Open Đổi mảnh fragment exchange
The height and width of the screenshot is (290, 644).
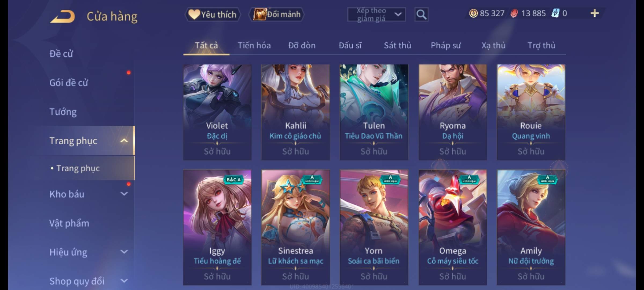pyautogui.click(x=277, y=15)
